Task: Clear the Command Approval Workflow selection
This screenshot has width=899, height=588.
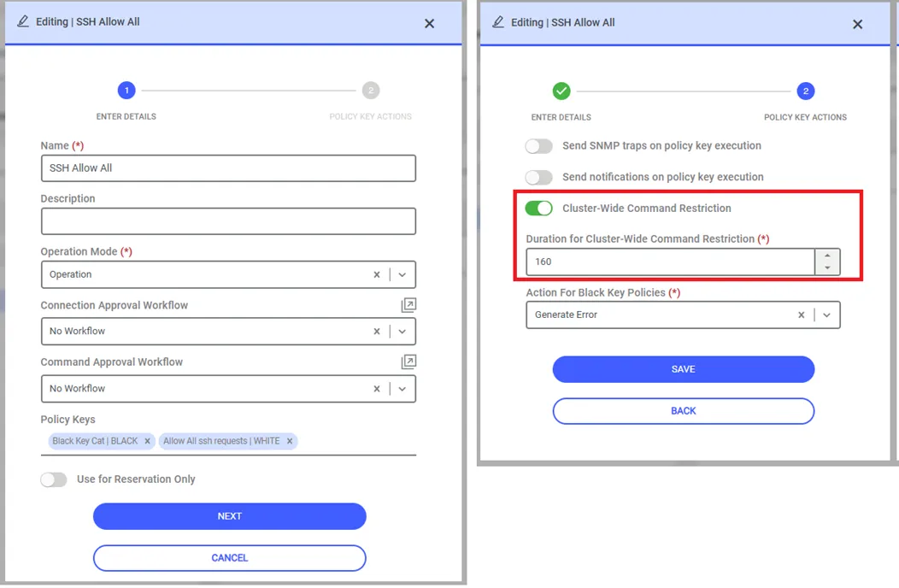Action: point(377,388)
